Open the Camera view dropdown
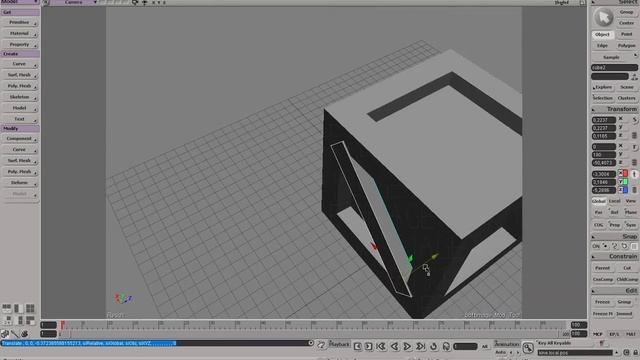The width and height of the screenshot is (640, 360). (x=74, y=2)
